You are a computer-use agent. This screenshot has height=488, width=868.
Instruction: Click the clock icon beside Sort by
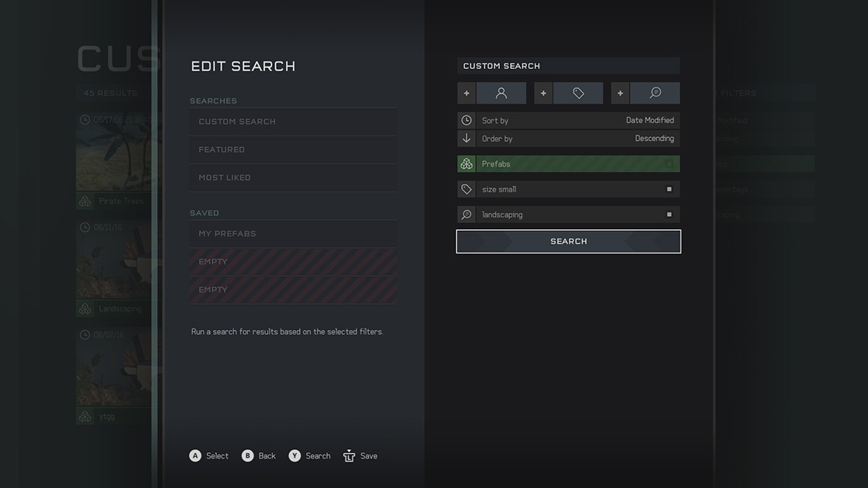pos(467,120)
